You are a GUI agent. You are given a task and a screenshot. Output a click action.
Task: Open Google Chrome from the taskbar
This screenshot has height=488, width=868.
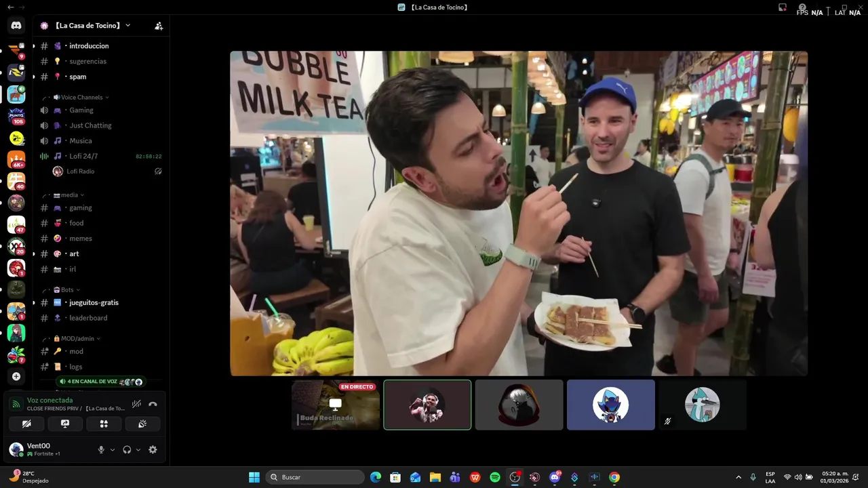coord(614,477)
